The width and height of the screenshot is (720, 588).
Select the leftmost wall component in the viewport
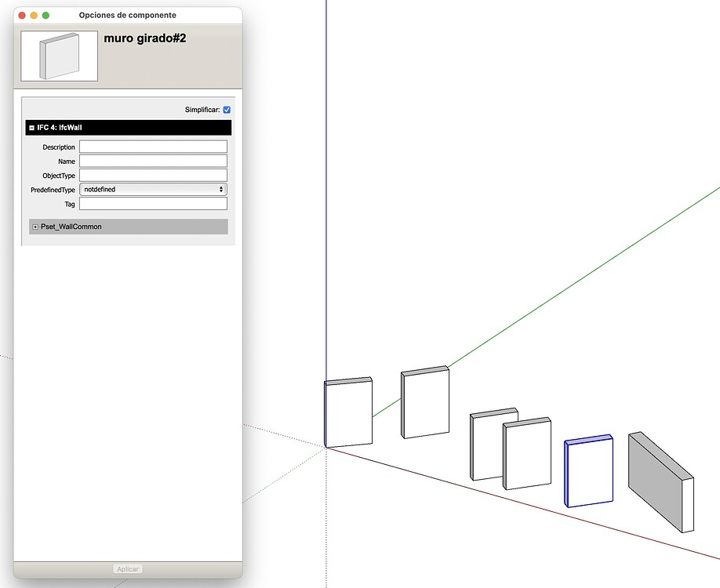pyautogui.click(x=347, y=412)
